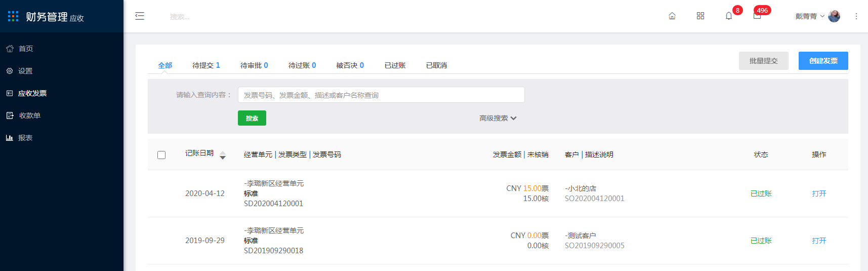Click customer name -小北的店
Image resolution: width=868 pixels, height=271 pixels.
click(x=581, y=188)
